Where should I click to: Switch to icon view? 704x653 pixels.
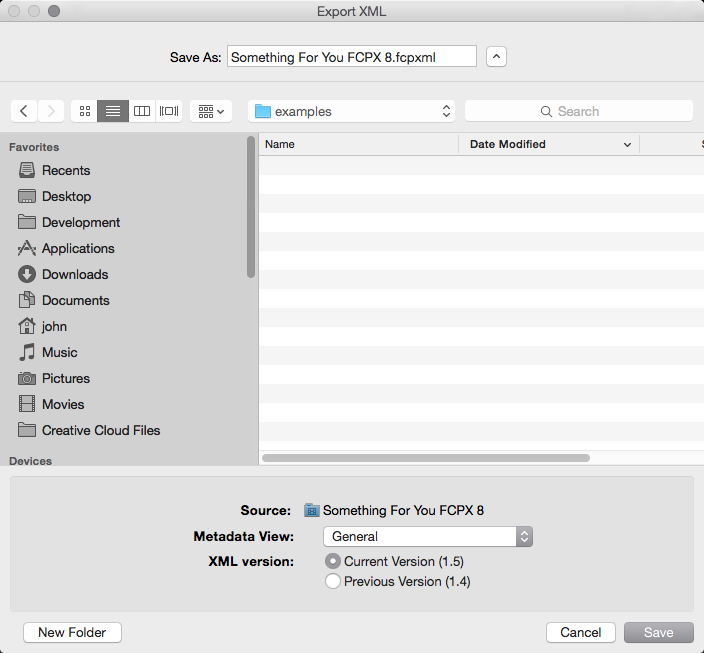click(84, 111)
